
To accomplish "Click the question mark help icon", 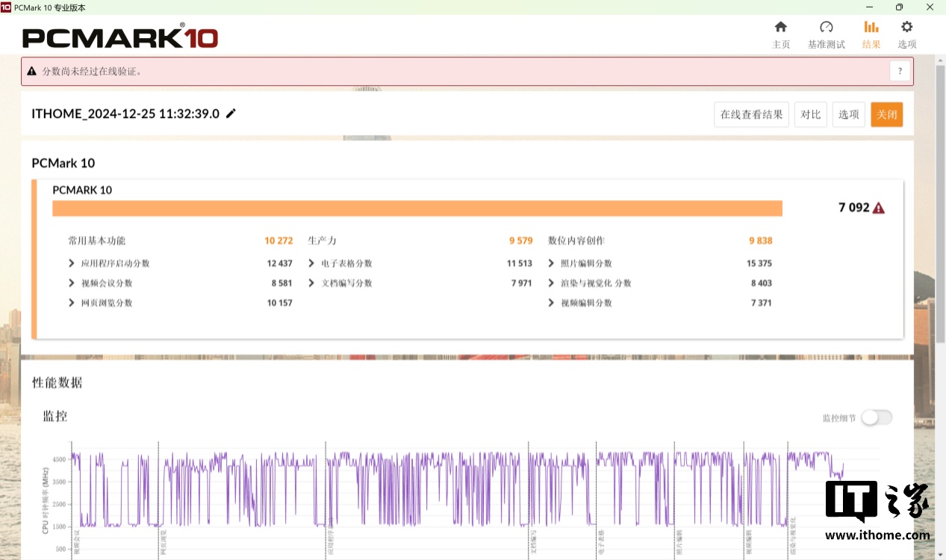I will (x=900, y=72).
